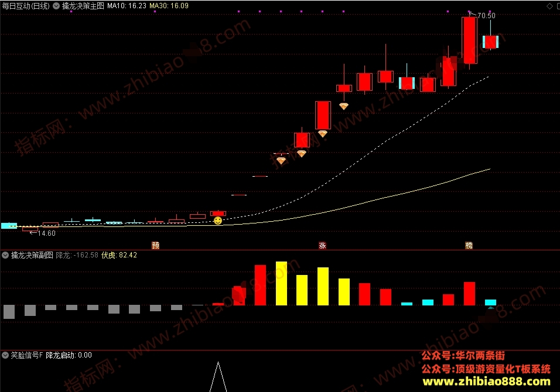Select the 涨 marker on the time axis
Viewport: 560px width, 392px height.
pos(322,245)
